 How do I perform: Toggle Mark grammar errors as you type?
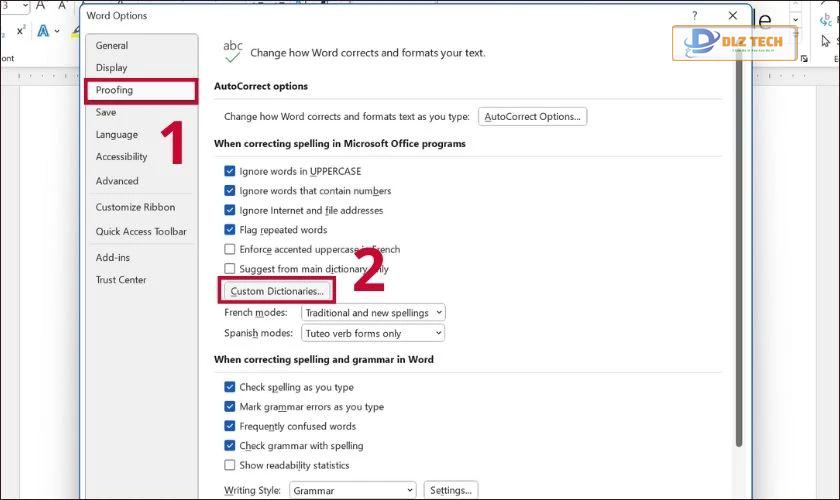point(230,406)
